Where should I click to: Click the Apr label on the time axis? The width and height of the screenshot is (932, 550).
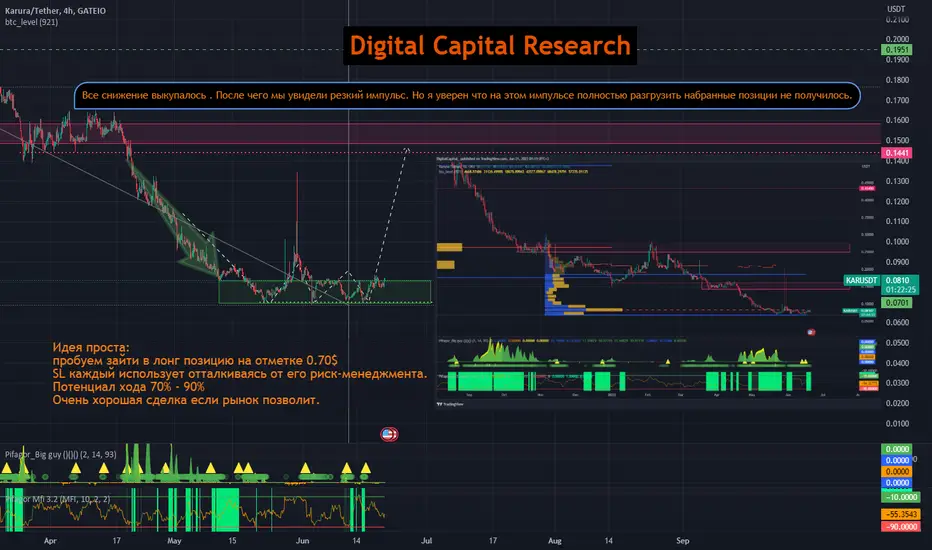point(50,540)
